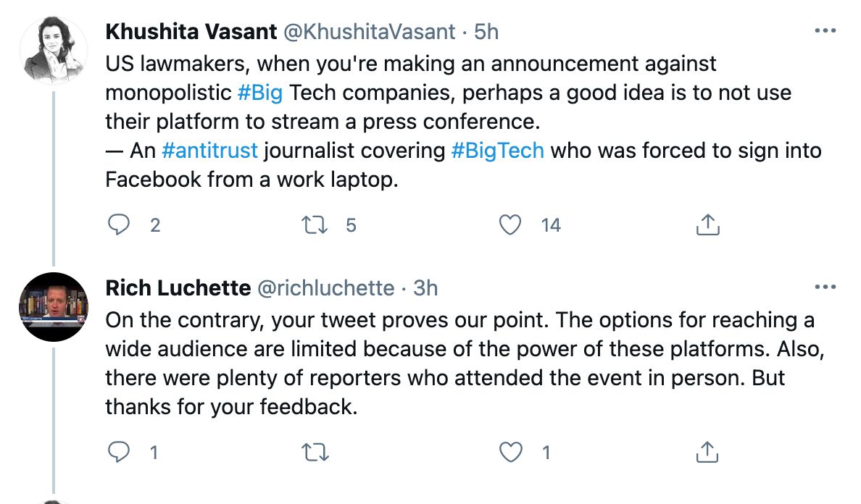
Task: Open the #BigTech hashtag
Action: (497, 151)
